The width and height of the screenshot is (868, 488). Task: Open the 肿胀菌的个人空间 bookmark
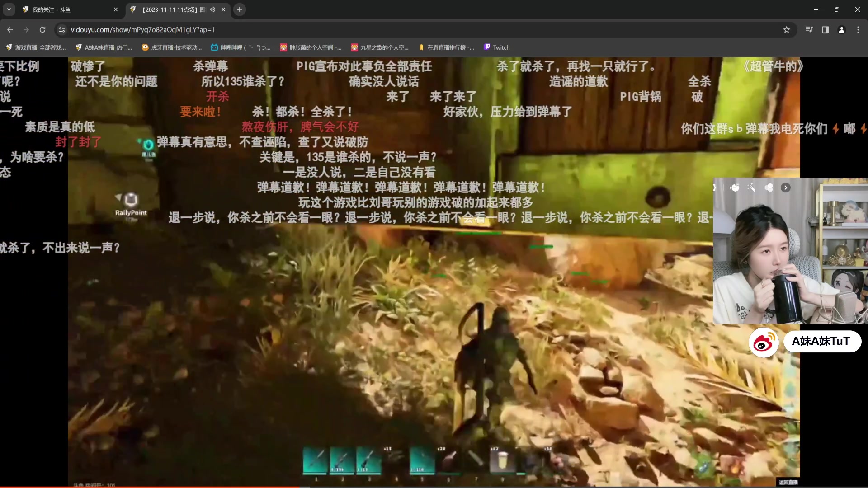(x=311, y=47)
